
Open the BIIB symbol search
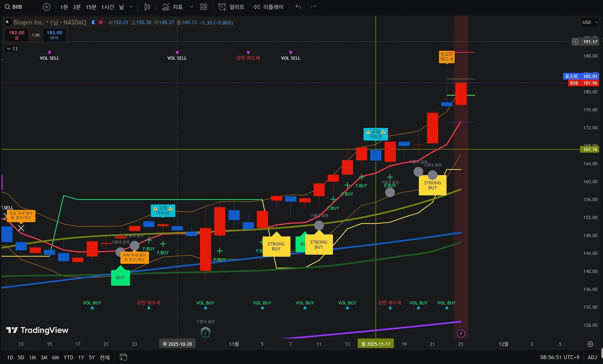(x=14, y=7)
